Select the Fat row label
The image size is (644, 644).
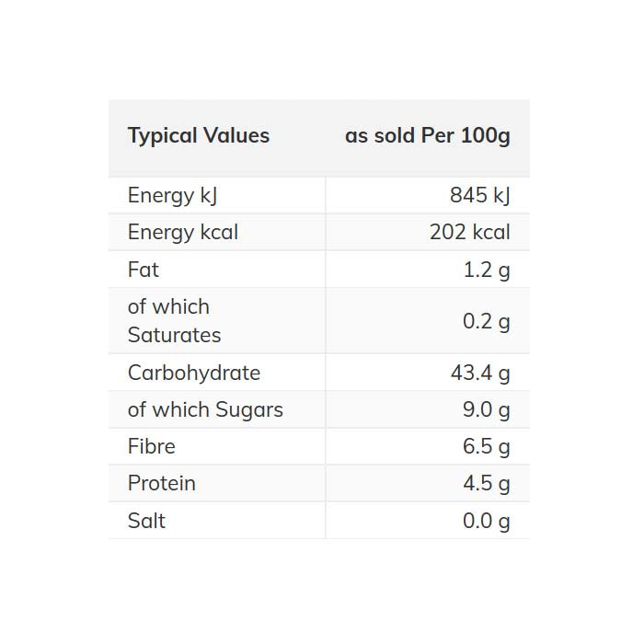(x=144, y=270)
